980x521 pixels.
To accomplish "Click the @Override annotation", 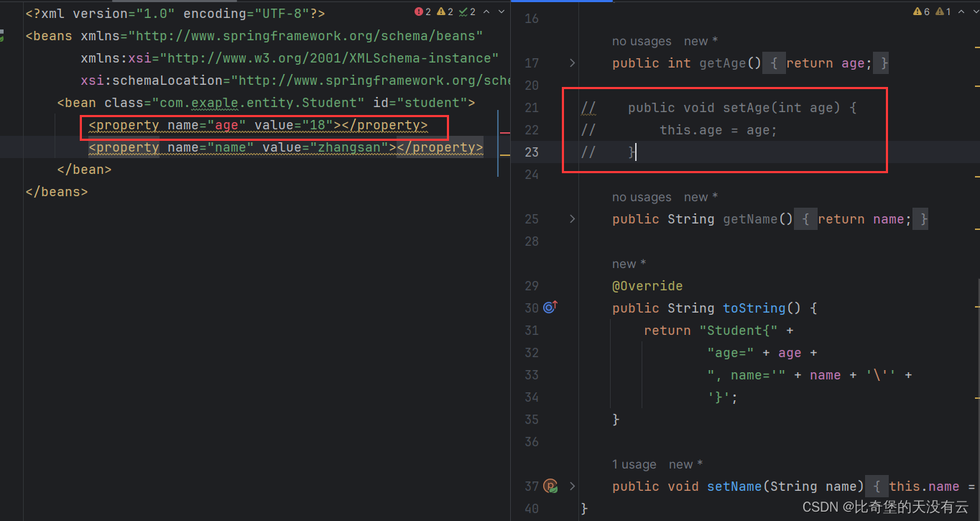I will (647, 286).
